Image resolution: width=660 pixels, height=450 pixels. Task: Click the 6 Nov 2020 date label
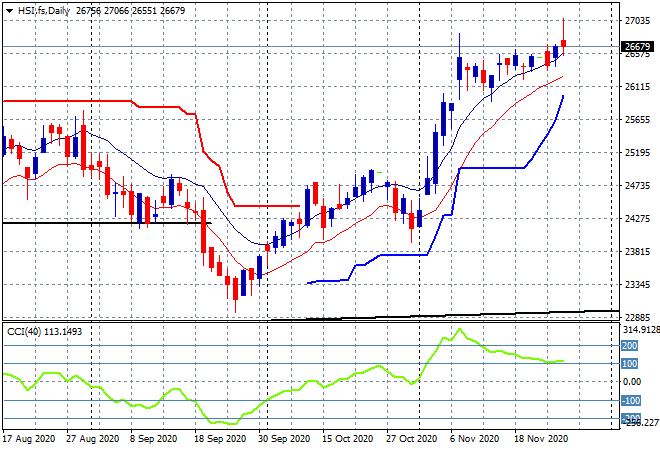[x=474, y=439]
